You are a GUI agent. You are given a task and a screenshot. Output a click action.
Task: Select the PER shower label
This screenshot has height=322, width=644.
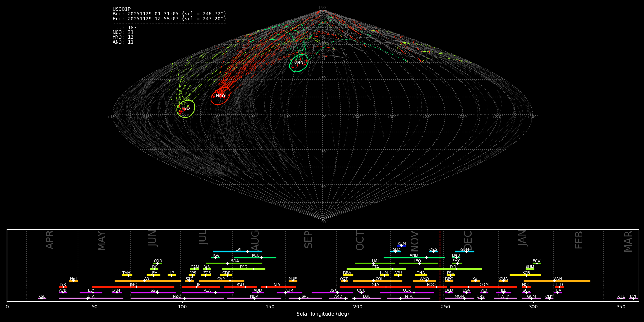click(x=244, y=267)
